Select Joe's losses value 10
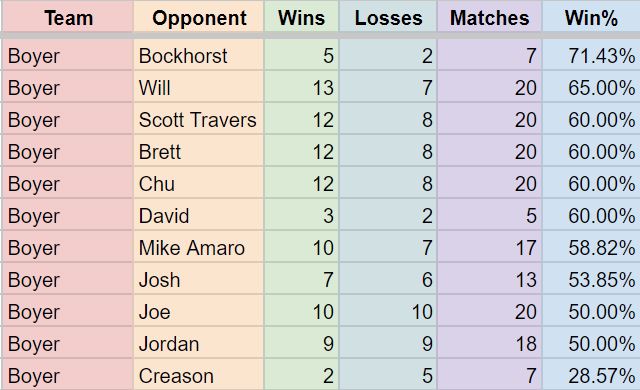This screenshot has width=640, height=390. click(388, 311)
